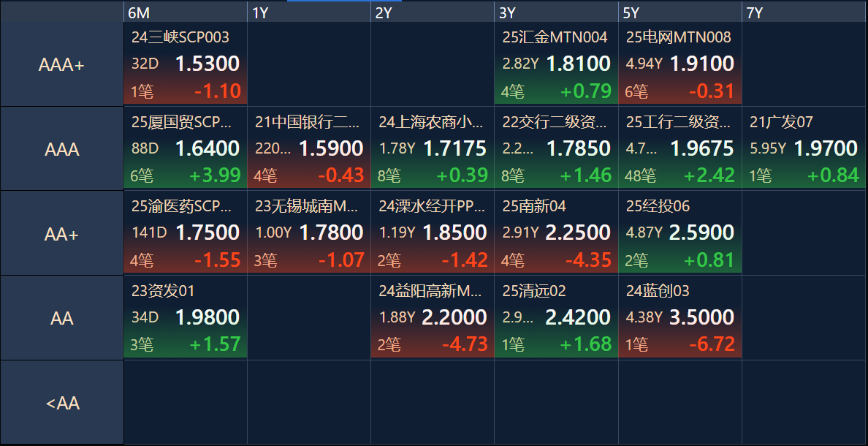Click the 21广发07 bond tile
The image size is (868, 446).
[x=804, y=148]
